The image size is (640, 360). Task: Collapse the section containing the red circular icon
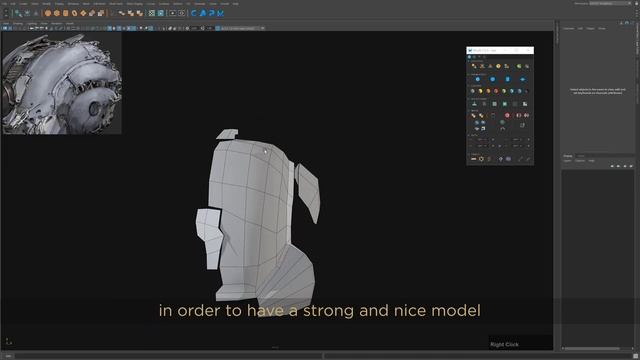[469, 111]
